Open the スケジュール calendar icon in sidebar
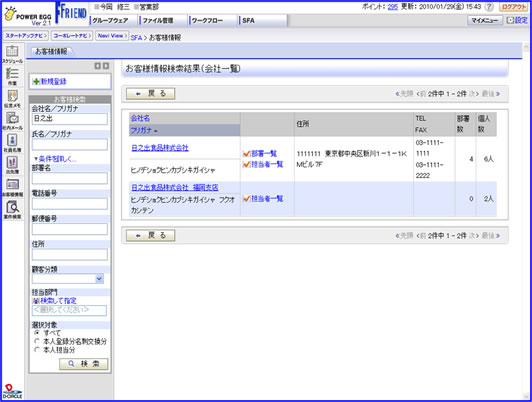The image size is (532, 402). pos(12,52)
